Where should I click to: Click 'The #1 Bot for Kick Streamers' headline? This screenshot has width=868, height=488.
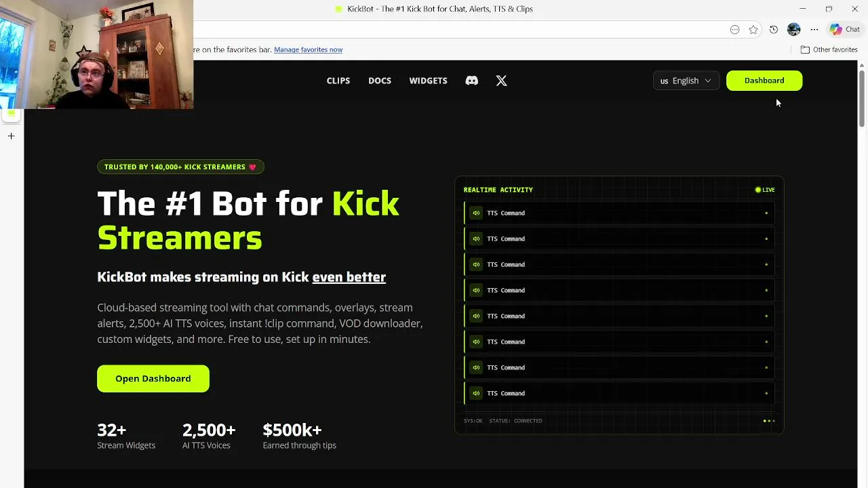coord(248,220)
